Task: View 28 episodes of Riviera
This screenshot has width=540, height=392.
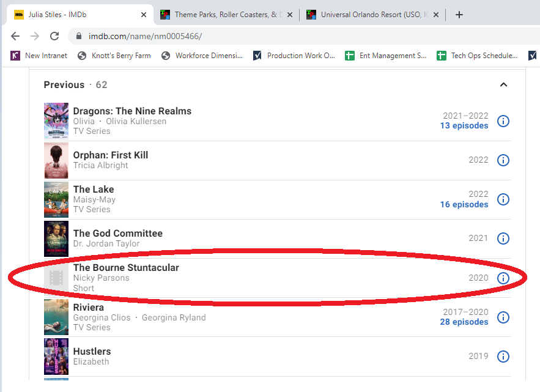Action: pyautogui.click(x=464, y=322)
